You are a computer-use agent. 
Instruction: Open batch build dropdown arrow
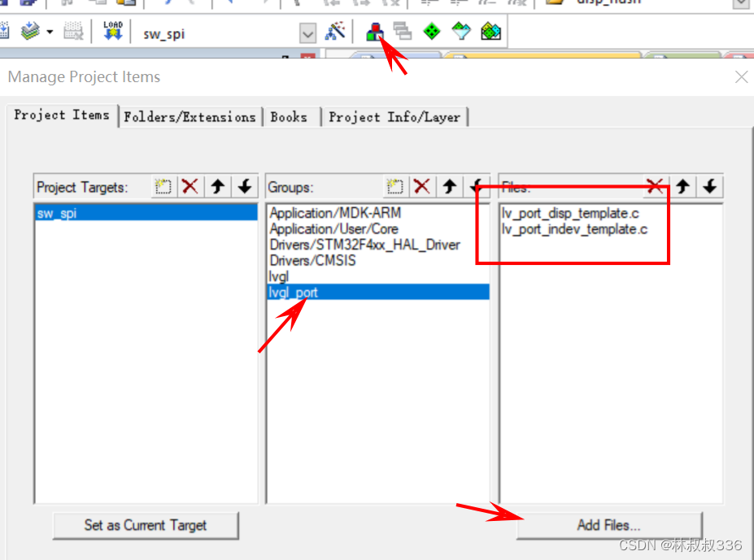[50, 33]
